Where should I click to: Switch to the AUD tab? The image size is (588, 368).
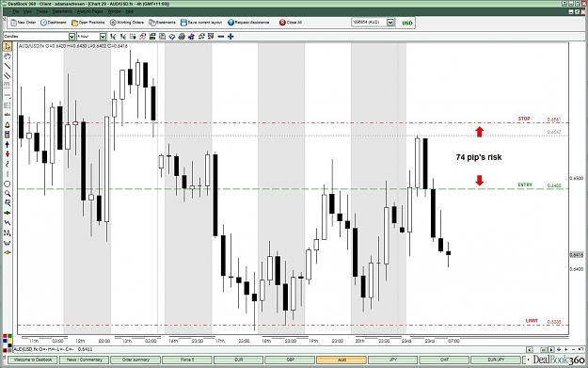tap(342, 360)
